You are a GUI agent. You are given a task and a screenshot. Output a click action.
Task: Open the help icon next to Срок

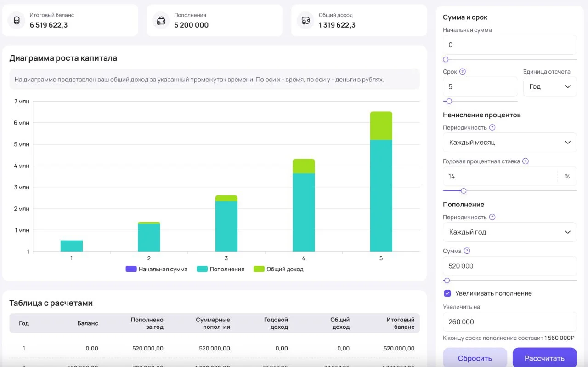(x=463, y=72)
